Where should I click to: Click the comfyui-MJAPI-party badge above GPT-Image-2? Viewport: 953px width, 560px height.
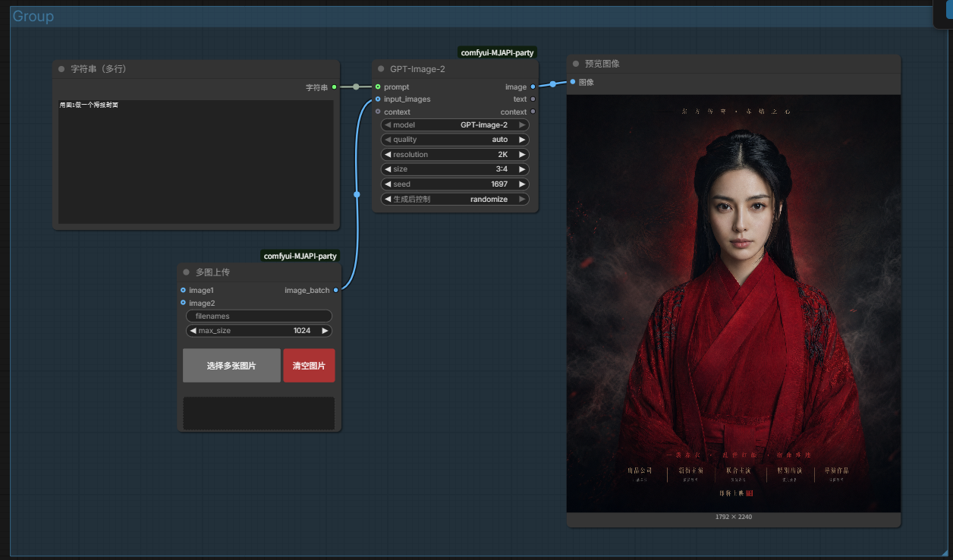[498, 53]
